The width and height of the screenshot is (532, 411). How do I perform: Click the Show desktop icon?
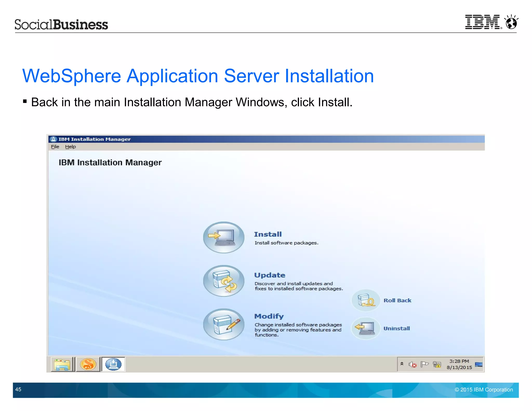pos(479,364)
